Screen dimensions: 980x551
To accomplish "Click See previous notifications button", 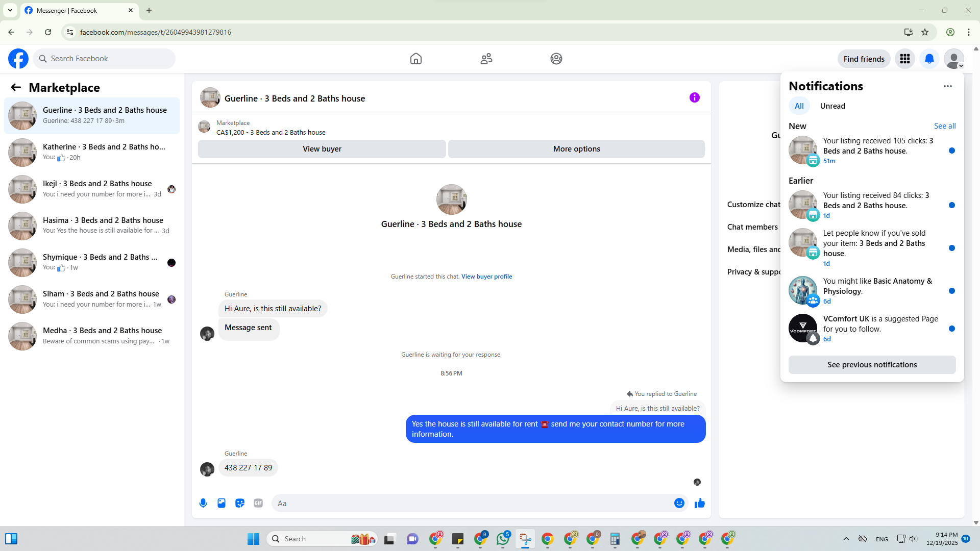I will tap(872, 365).
